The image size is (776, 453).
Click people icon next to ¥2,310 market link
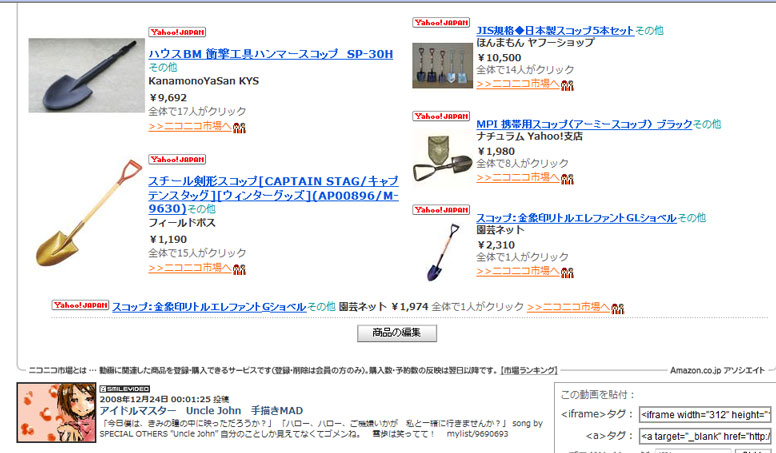tap(567, 272)
